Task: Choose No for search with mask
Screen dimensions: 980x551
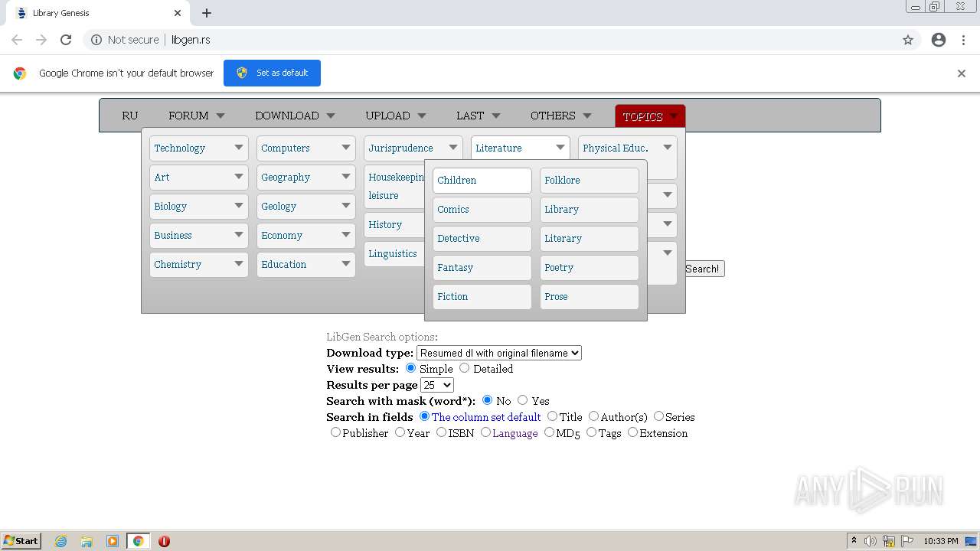Action: point(488,400)
